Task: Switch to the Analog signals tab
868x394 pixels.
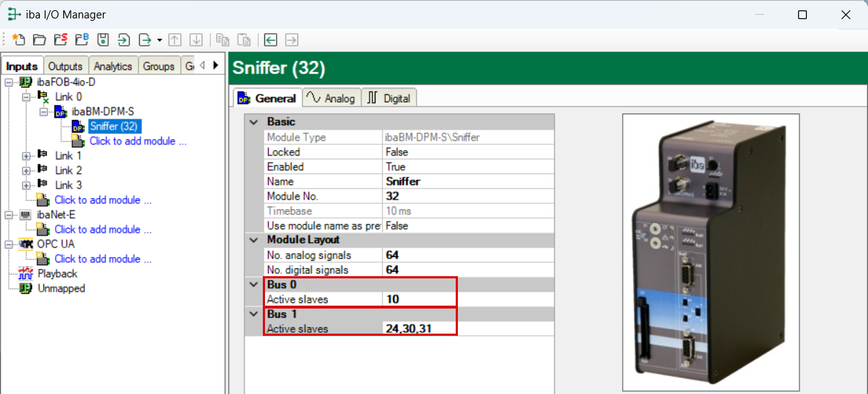Action: 331,99
